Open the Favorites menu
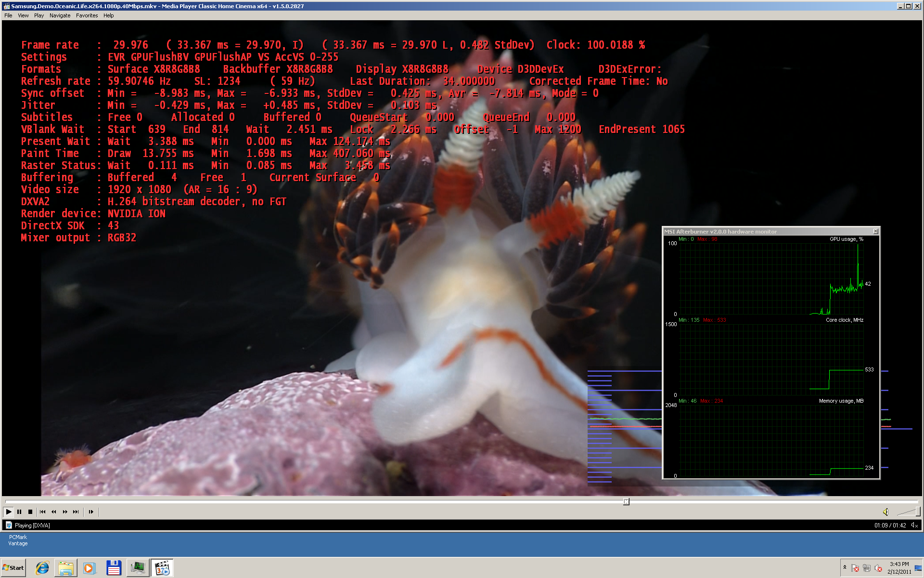This screenshot has height=578, width=924. tap(87, 15)
